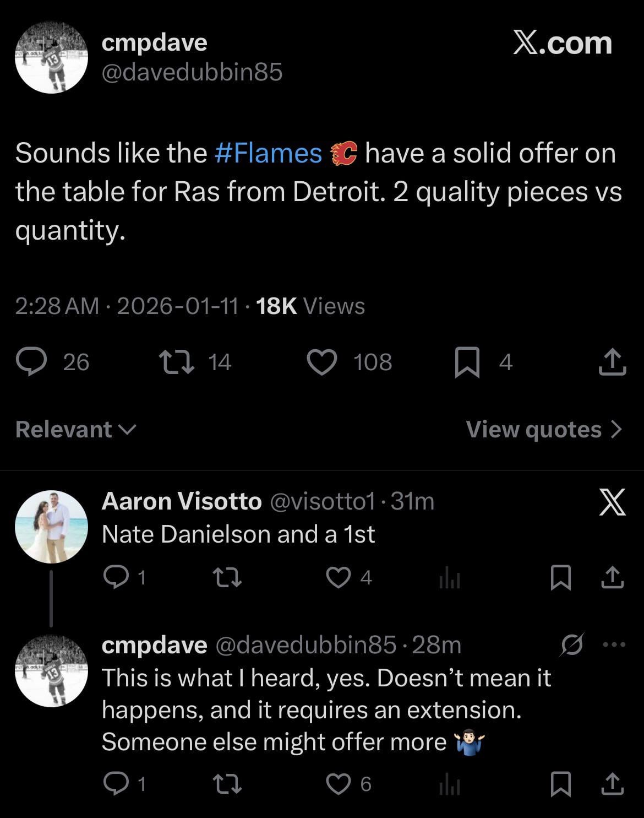This screenshot has height=818, width=644.
Task: Like Aaron Visotto's reply
Action: point(337,577)
